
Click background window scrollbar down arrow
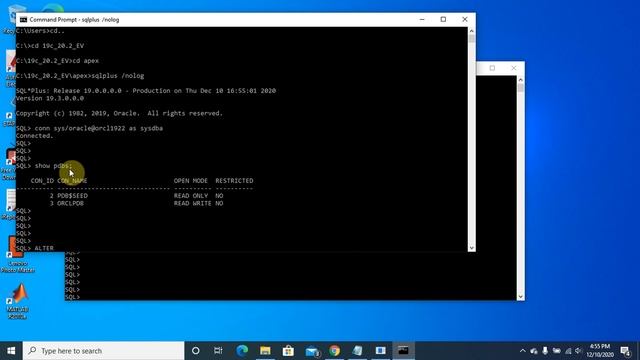520,297
